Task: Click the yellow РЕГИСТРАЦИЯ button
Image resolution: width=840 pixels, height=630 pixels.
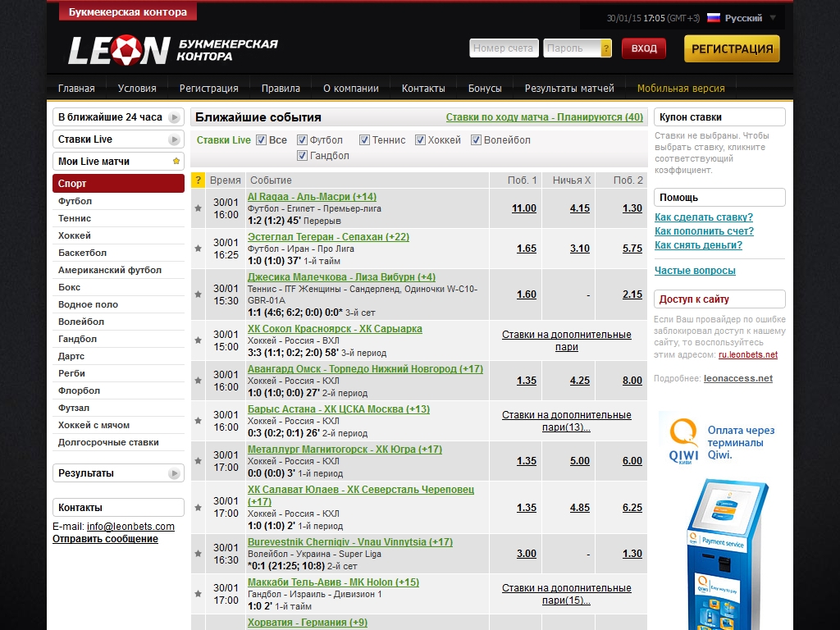Action: coord(732,48)
